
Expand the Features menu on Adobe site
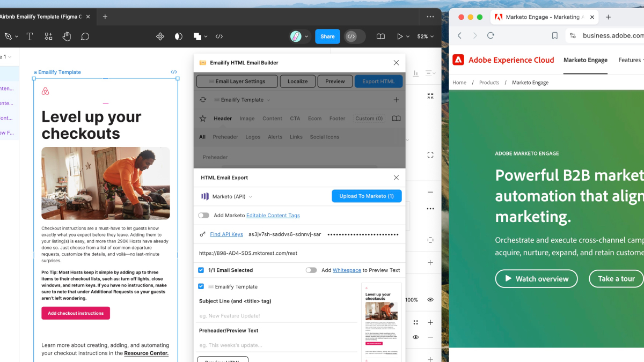click(631, 60)
